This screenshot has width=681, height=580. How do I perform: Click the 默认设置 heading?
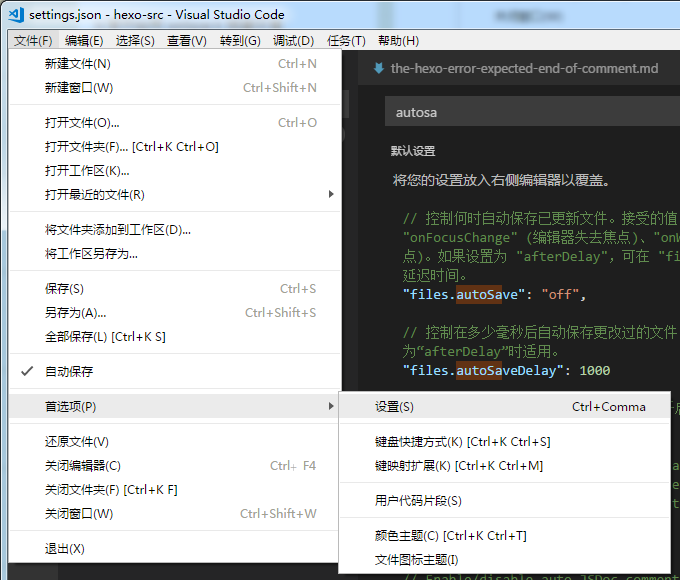pos(413,151)
